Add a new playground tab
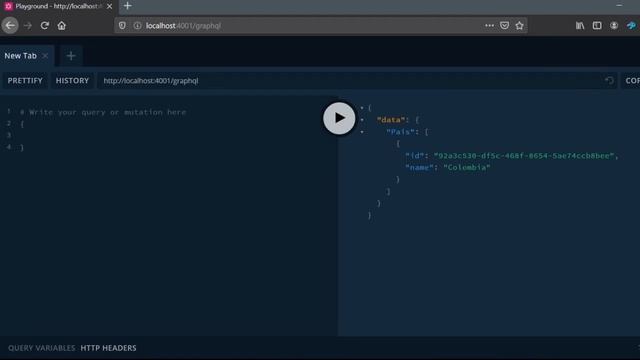Image resolution: width=640 pixels, height=360 pixels. (x=71, y=56)
